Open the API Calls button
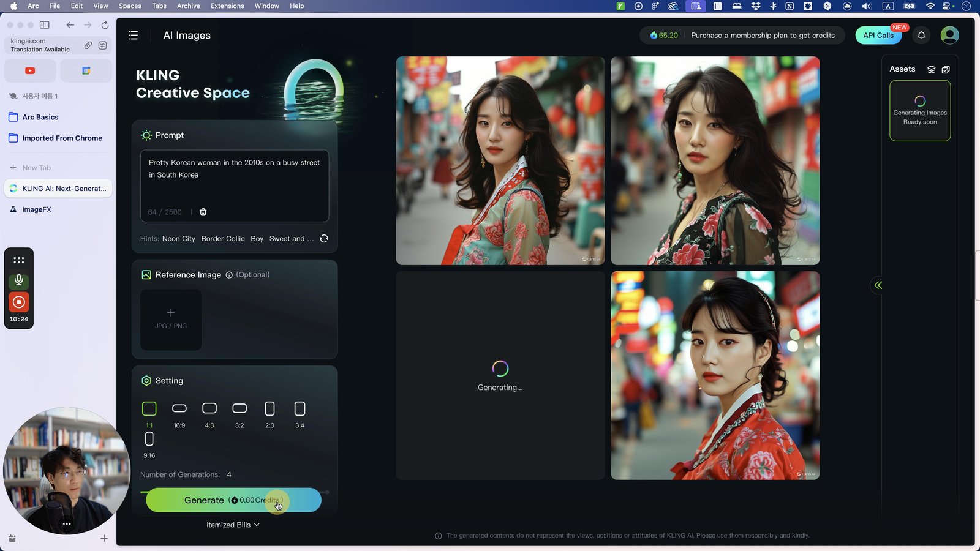The width and height of the screenshot is (980, 551). pos(878,36)
